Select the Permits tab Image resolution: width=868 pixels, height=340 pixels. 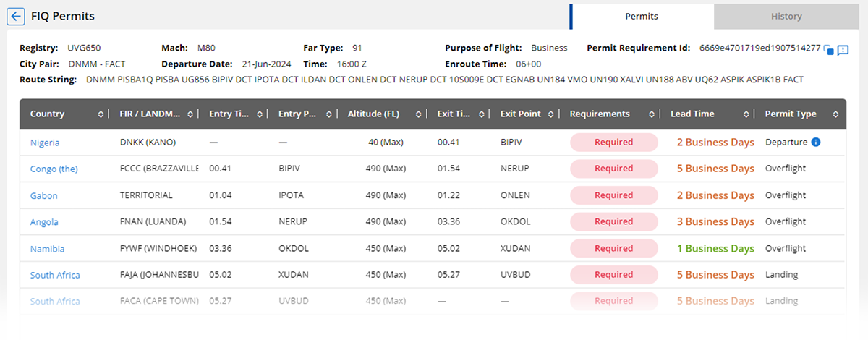pyautogui.click(x=642, y=16)
